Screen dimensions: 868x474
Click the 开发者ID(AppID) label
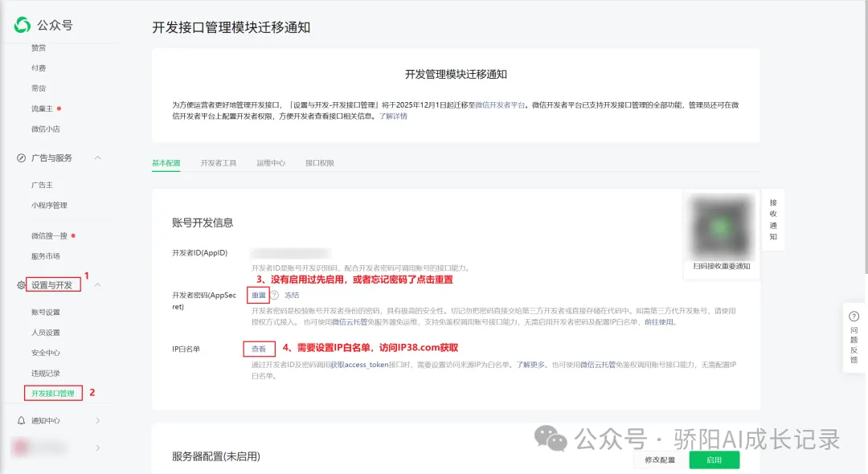click(x=200, y=253)
